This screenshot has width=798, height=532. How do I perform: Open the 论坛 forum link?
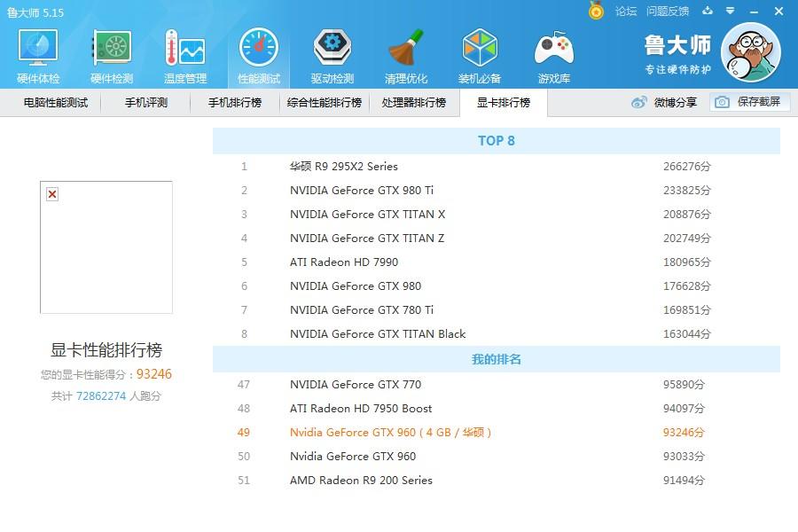coord(624,12)
